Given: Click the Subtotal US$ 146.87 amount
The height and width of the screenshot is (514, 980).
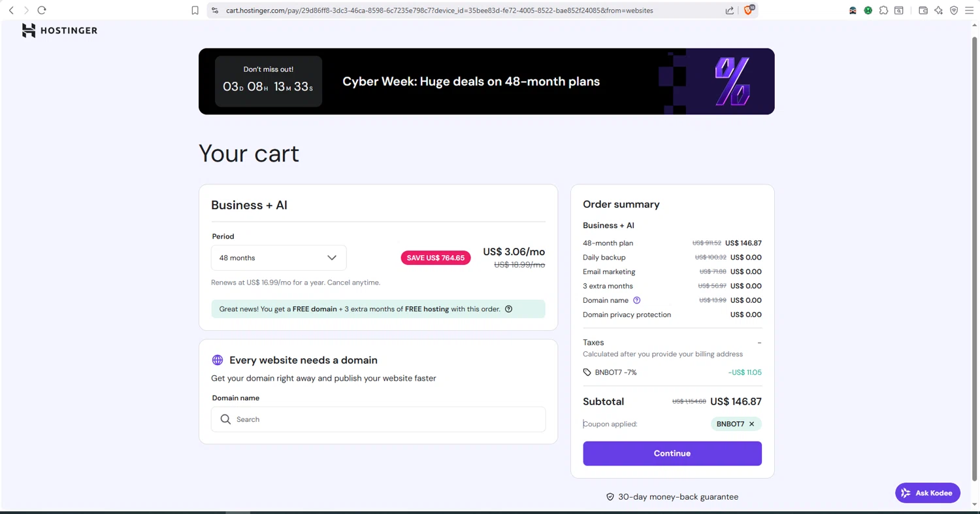Looking at the screenshot, I should point(736,402).
